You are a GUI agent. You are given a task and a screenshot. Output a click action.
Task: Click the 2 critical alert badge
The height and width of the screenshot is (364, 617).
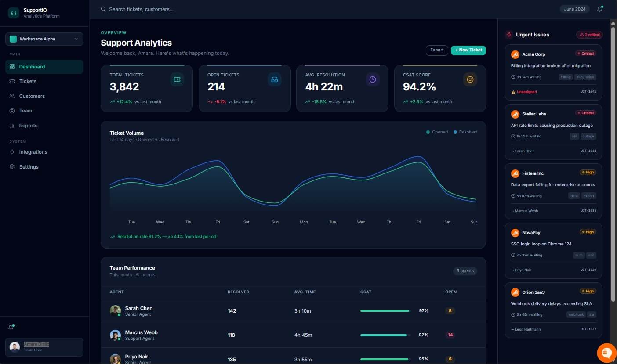[x=589, y=35]
